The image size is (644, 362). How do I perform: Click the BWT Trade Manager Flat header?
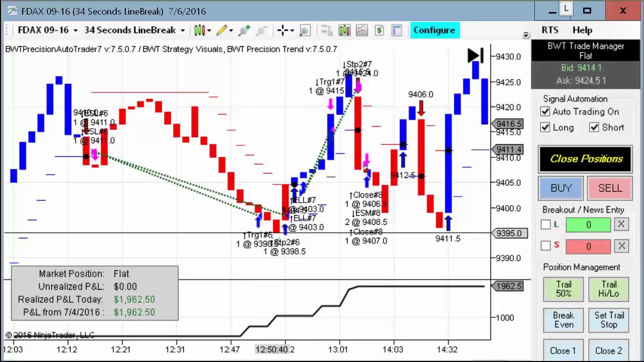(586, 51)
